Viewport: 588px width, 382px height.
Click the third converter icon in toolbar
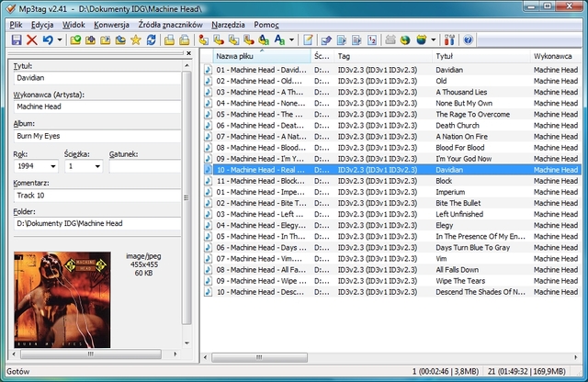point(233,39)
